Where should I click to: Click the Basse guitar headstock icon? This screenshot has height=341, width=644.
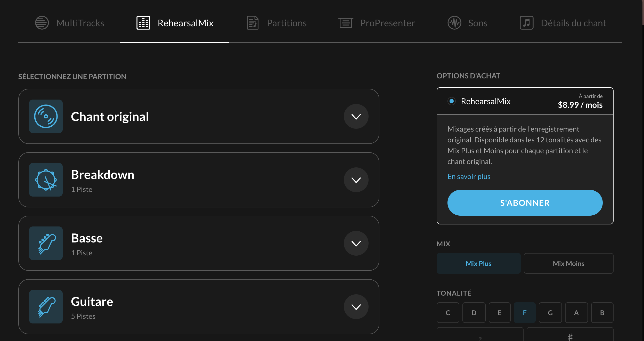(x=46, y=243)
